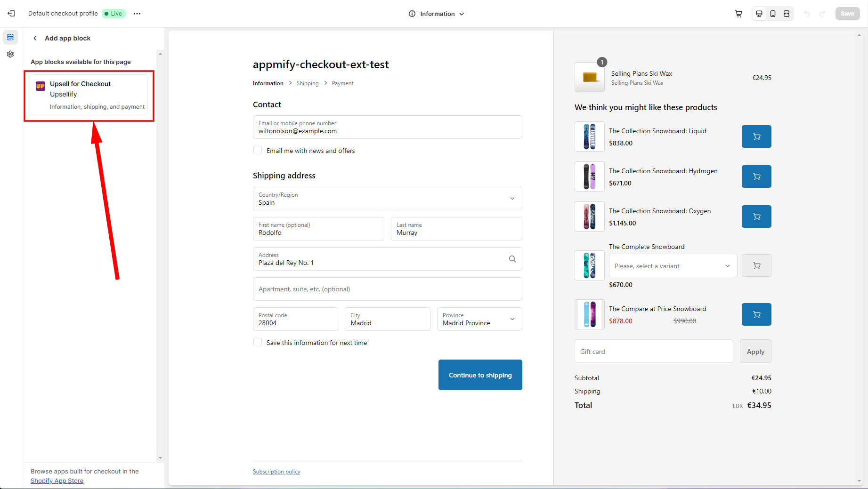Click the Gift card input field
This screenshot has height=489, width=868.
(x=654, y=352)
